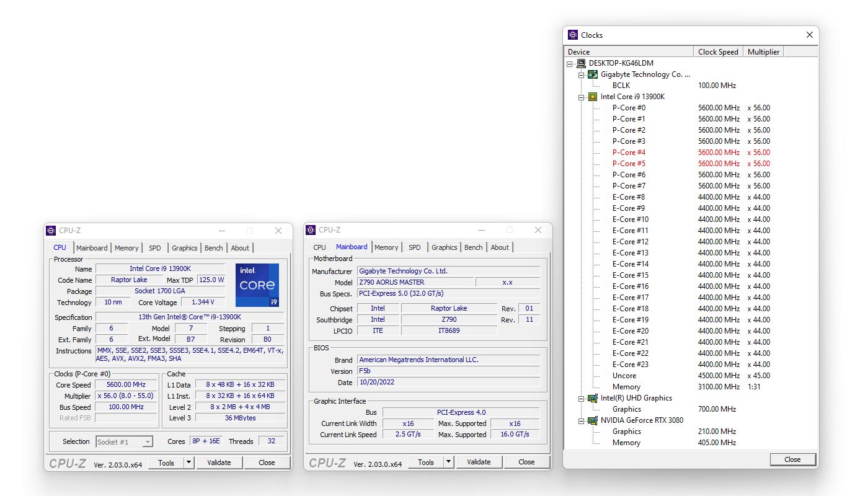Click the LPCIO value IT8689
This screenshot has width=868, height=496.
pos(450,330)
